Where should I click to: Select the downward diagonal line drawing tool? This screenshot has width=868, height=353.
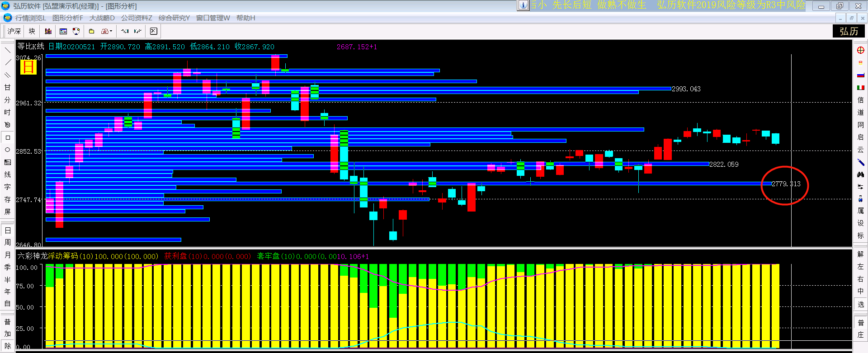(8, 50)
